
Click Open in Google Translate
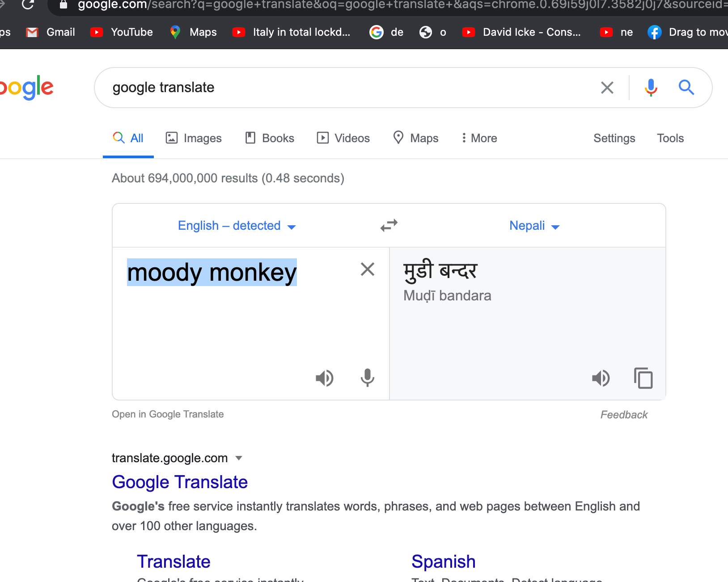click(x=168, y=414)
